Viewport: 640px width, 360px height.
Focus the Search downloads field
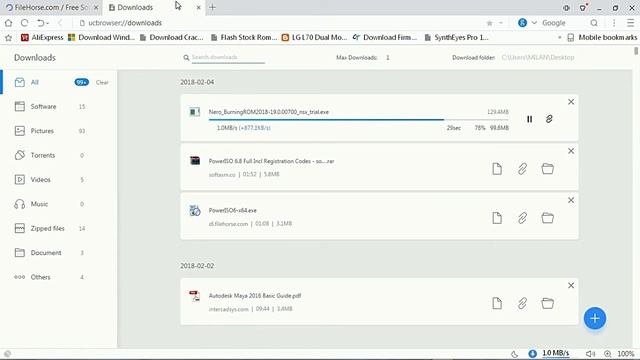[228, 58]
